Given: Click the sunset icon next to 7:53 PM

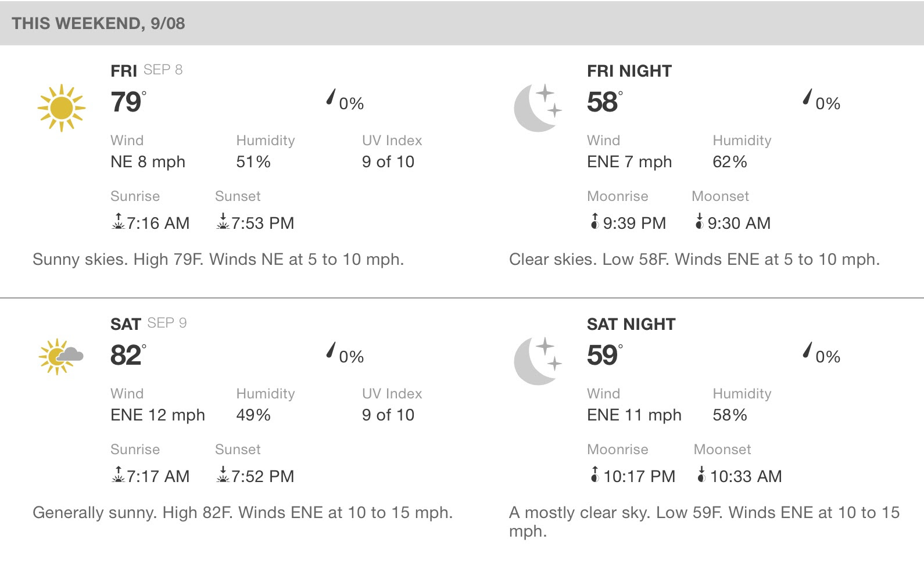Looking at the screenshot, I should [x=223, y=221].
